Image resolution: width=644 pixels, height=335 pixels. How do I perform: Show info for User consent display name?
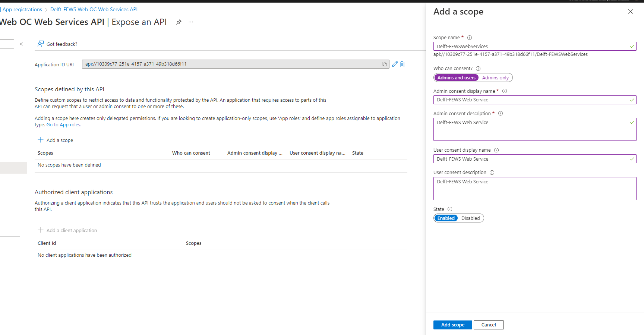[x=496, y=150]
